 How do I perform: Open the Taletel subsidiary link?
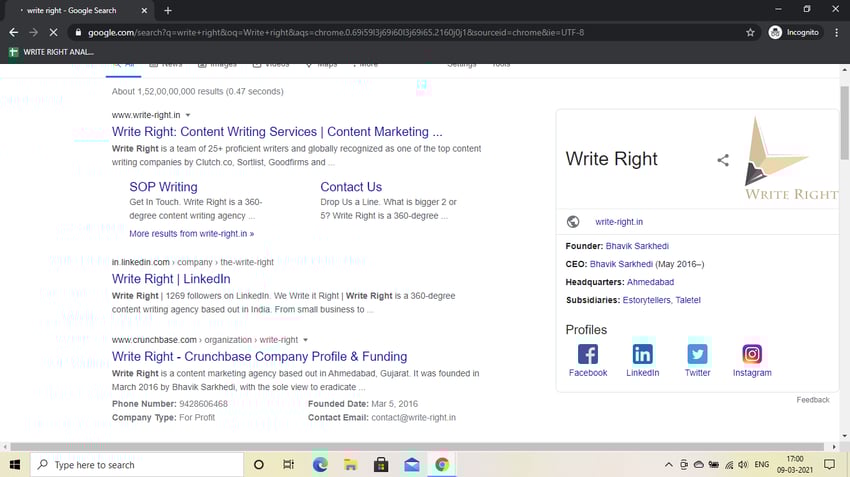tap(688, 300)
